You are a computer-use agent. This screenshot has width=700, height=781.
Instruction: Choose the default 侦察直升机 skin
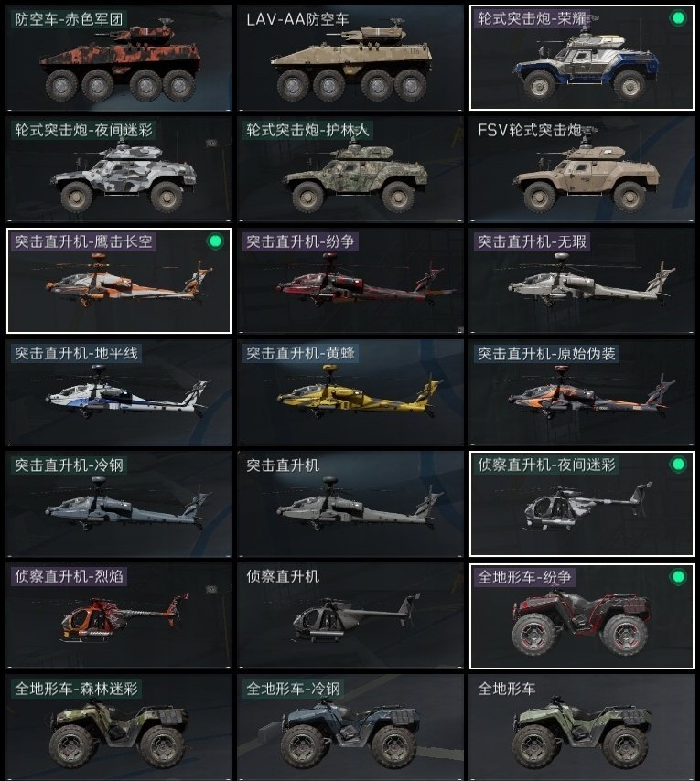point(350,615)
